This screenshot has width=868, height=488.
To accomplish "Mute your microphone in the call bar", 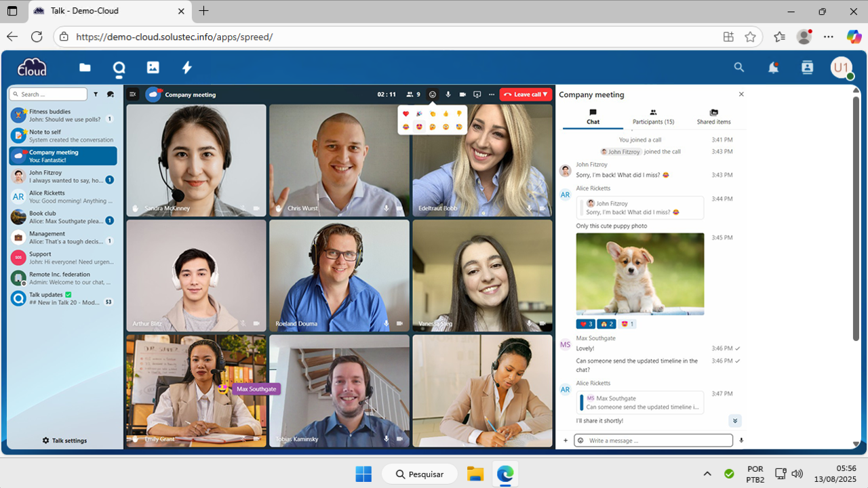I will click(448, 95).
